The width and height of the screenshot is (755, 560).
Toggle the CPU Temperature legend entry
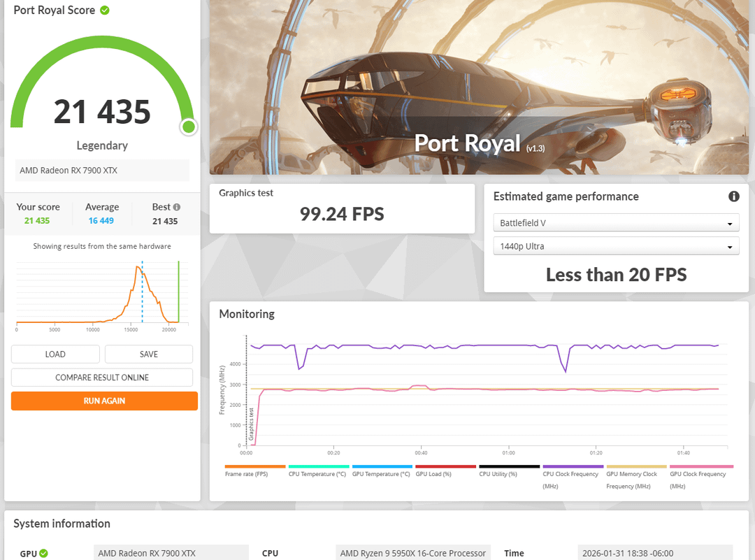tap(318, 473)
